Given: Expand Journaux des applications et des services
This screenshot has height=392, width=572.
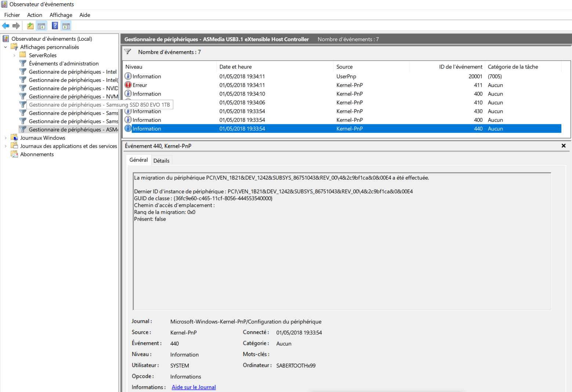Looking at the screenshot, I should coord(6,146).
